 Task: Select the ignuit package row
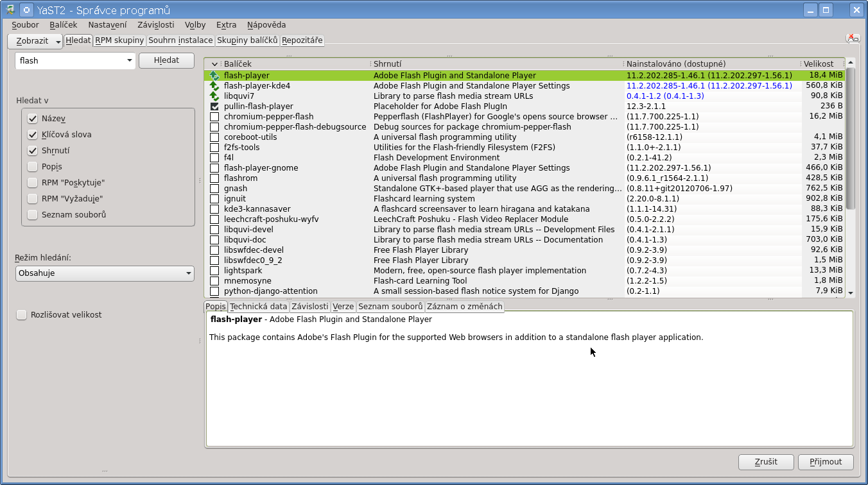tap(525, 199)
